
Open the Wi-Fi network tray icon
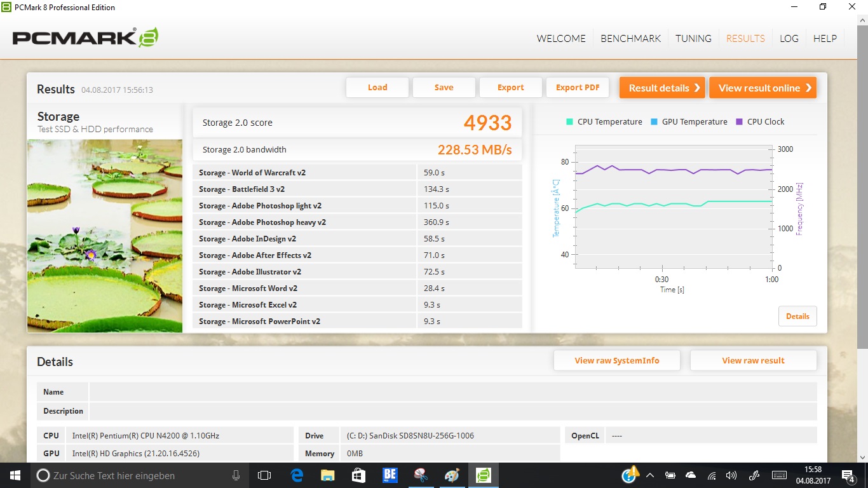712,475
